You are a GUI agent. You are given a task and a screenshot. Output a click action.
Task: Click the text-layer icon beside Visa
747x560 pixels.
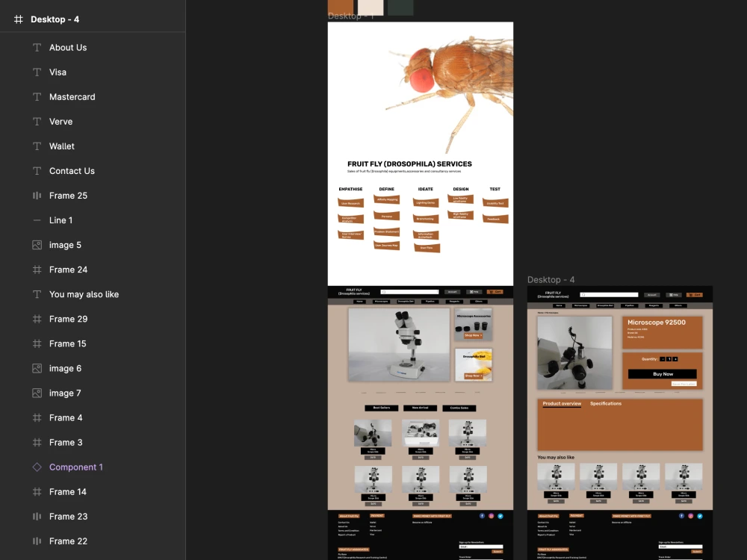click(37, 72)
